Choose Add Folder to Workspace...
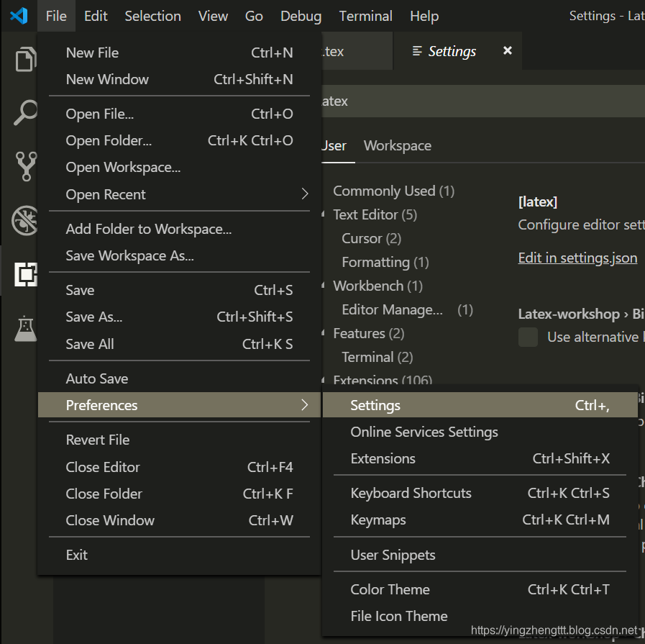This screenshot has height=644, width=645. click(179, 229)
